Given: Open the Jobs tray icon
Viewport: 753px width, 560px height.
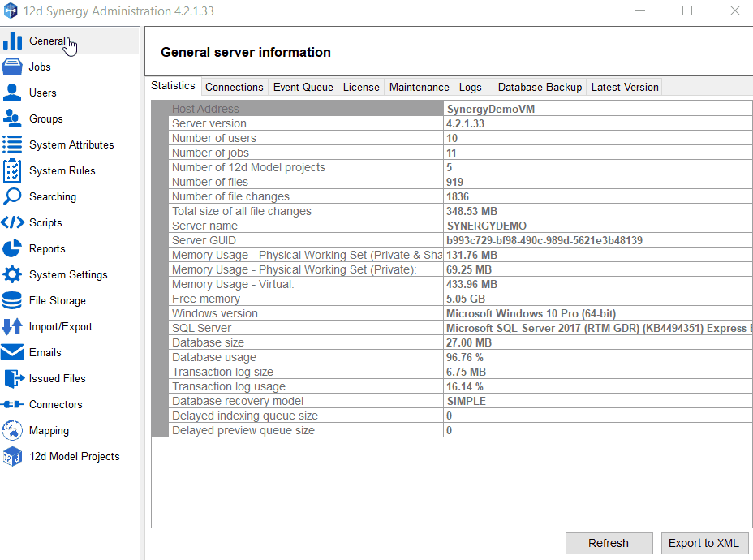Looking at the screenshot, I should [x=12, y=67].
